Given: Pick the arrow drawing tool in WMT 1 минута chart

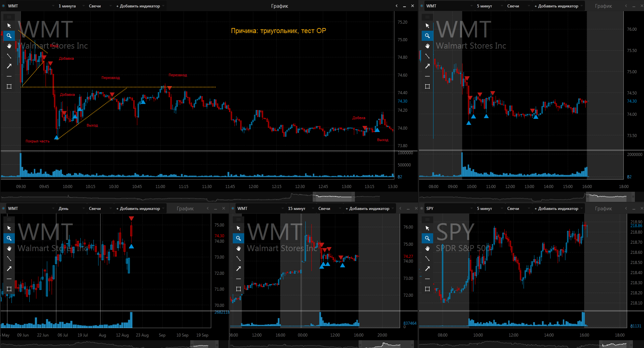Looking at the screenshot, I should pos(9,66).
